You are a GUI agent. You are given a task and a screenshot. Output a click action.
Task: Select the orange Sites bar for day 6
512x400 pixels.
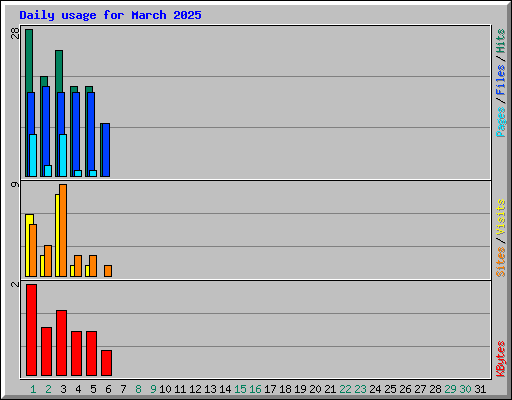[108, 271]
